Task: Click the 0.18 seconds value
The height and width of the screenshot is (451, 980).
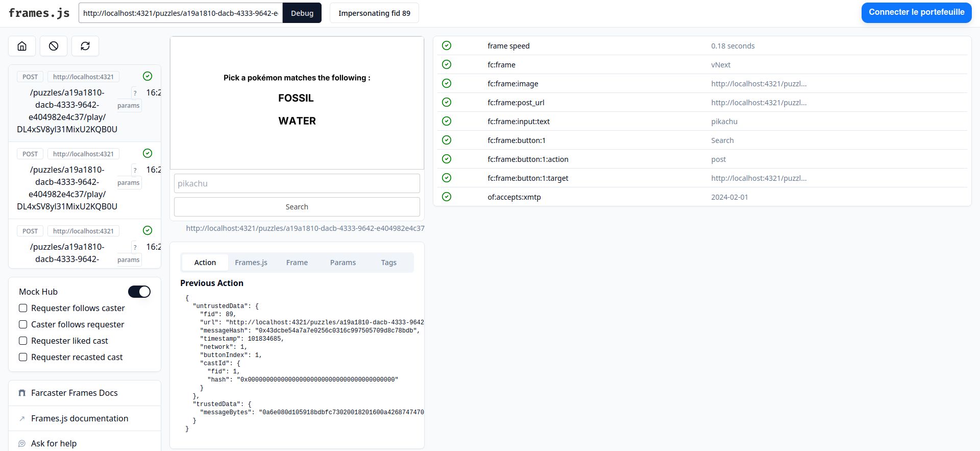Action: click(x=733, y=46)
